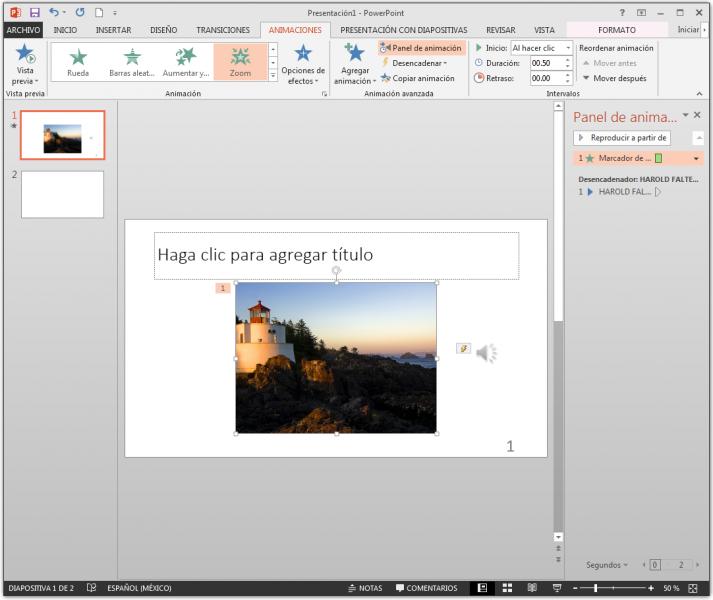
Task: Click fit slide to window icon
Action: pyautogui.click(x=693, y=588)
